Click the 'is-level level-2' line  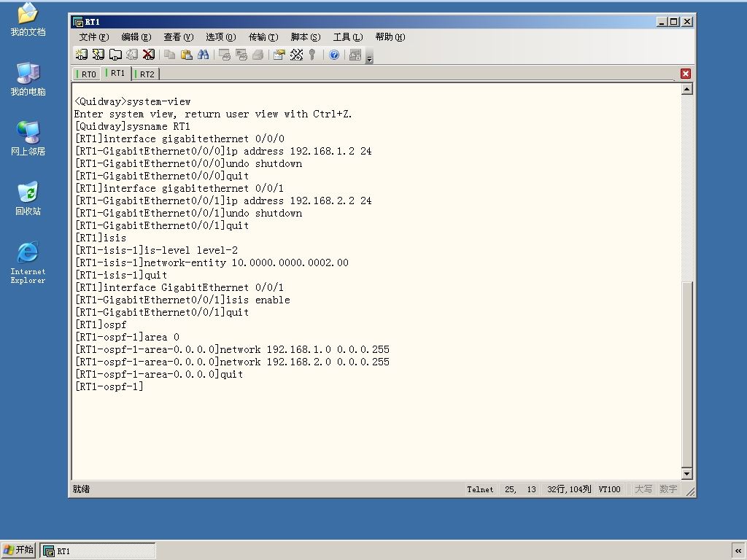coord(156,250)
